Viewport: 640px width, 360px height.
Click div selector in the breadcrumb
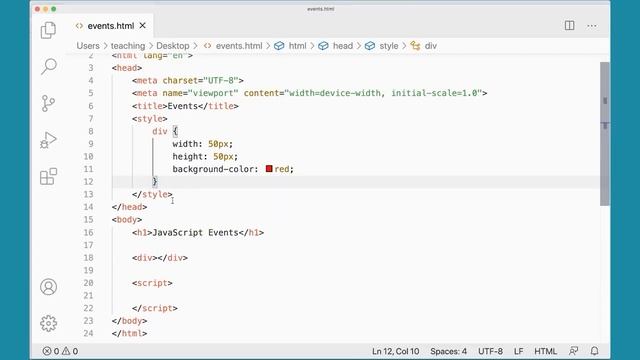(430, 46)
